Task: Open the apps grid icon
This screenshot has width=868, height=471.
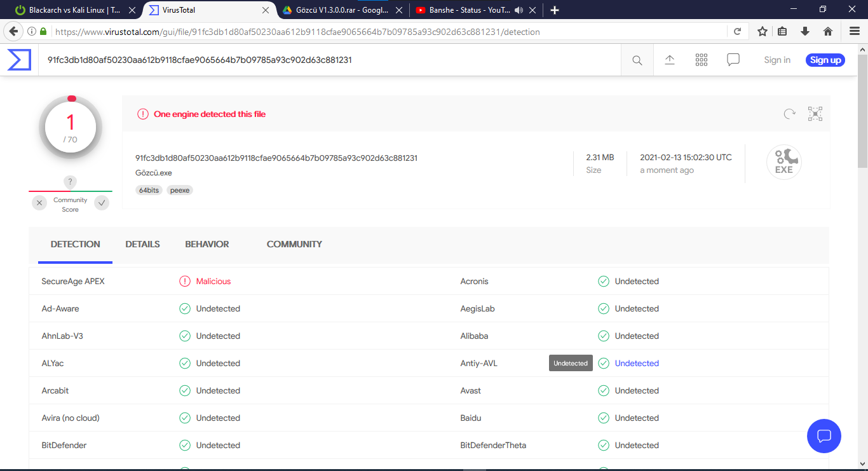Action: 702,60
